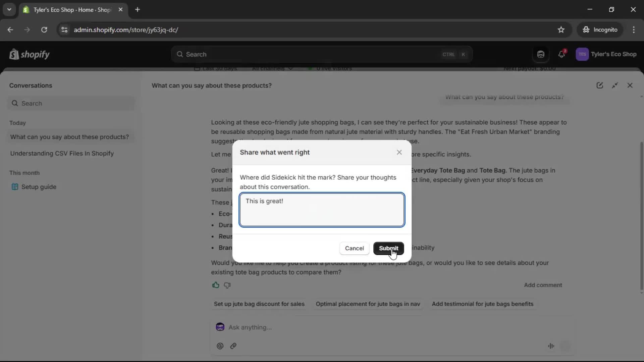The height and width of the screenshot is (362, 644).
Task: Activate voice input in the chat box
Action: coord(551,346)
